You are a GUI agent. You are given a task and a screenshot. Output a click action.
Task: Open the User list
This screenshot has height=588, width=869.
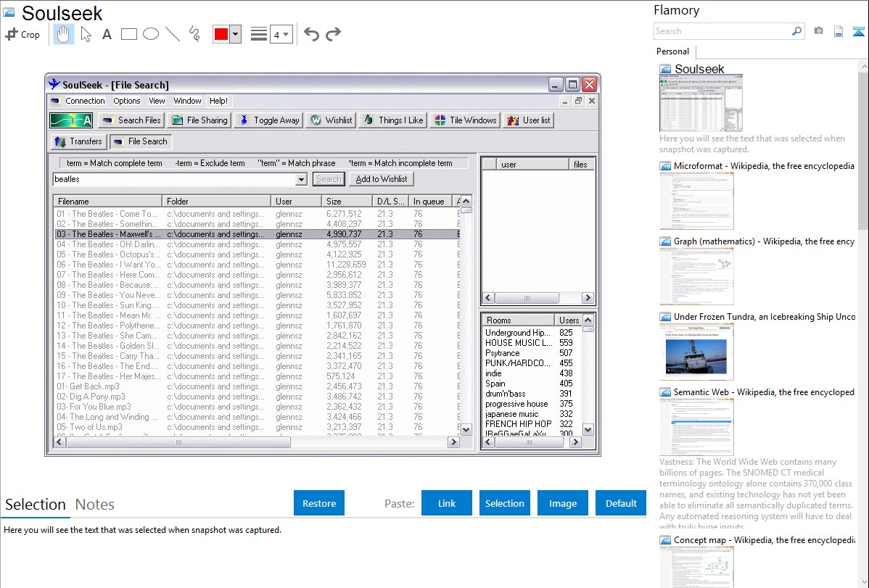point(529,120)
